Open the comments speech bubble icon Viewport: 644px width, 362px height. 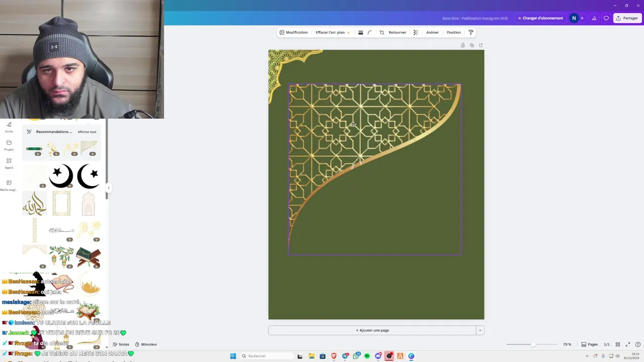[606, 18]
